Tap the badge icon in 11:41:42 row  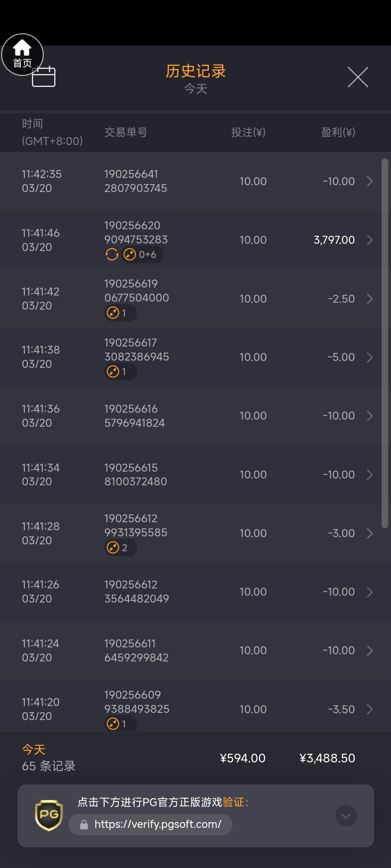[x=113, y=313]
